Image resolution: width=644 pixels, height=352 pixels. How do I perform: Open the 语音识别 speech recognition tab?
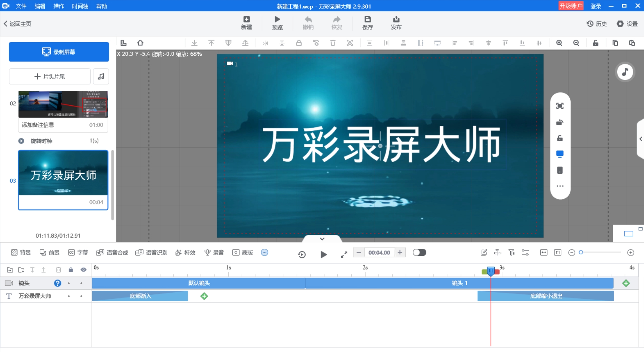tap(152, 253)
